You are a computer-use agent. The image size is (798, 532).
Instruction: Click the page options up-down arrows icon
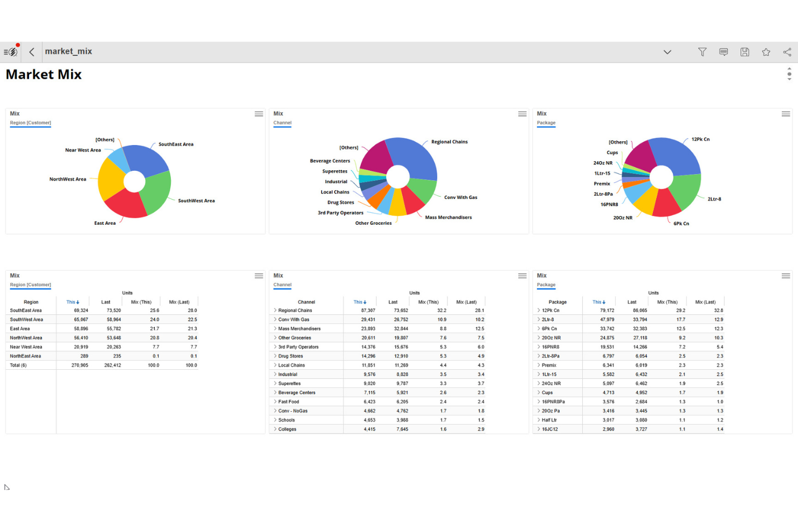point(789,74)
